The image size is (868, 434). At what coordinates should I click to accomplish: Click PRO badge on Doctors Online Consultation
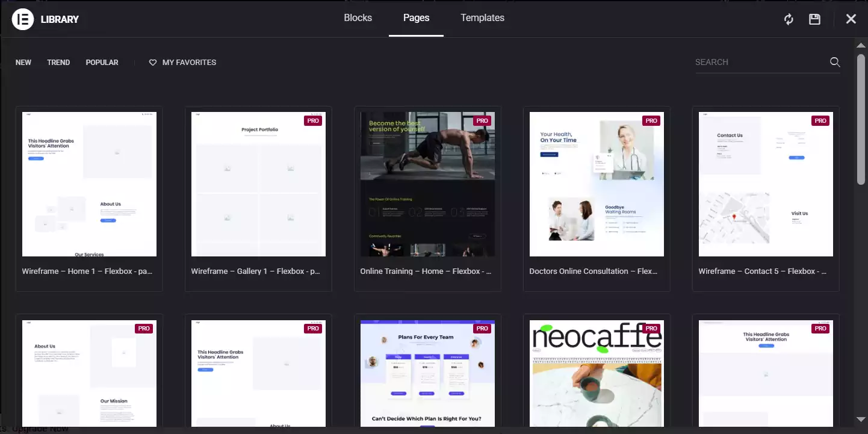tap(651, 120)
